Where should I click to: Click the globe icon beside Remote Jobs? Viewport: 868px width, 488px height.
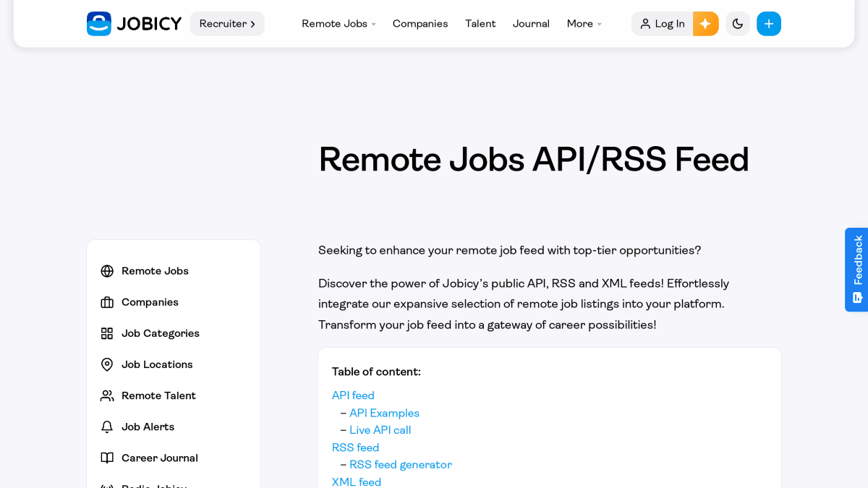(107, 271)
